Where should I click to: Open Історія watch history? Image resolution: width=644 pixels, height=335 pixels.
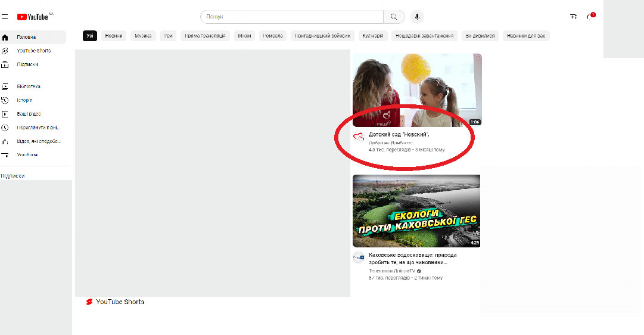click(33, 100)
